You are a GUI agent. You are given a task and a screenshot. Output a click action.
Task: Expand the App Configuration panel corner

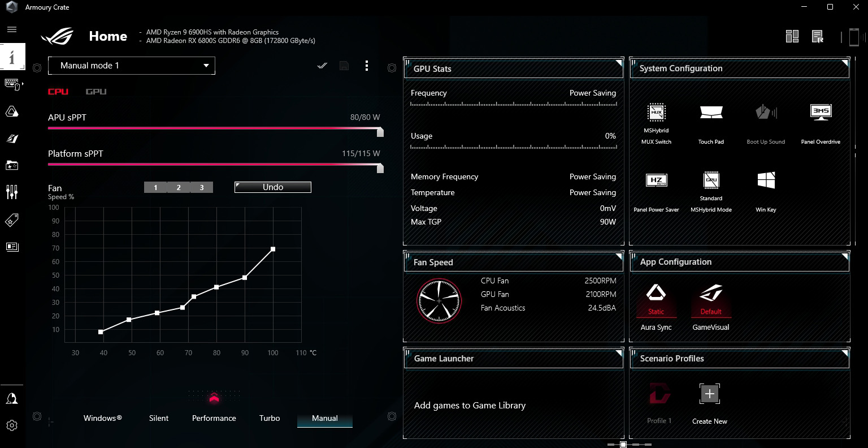[845, 256]
